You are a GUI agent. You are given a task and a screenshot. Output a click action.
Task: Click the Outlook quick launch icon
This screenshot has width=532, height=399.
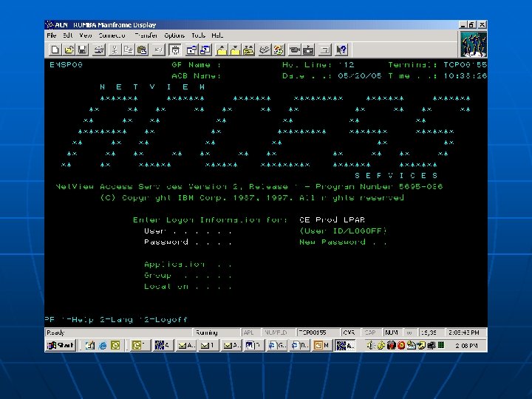(x=115, y=345)
